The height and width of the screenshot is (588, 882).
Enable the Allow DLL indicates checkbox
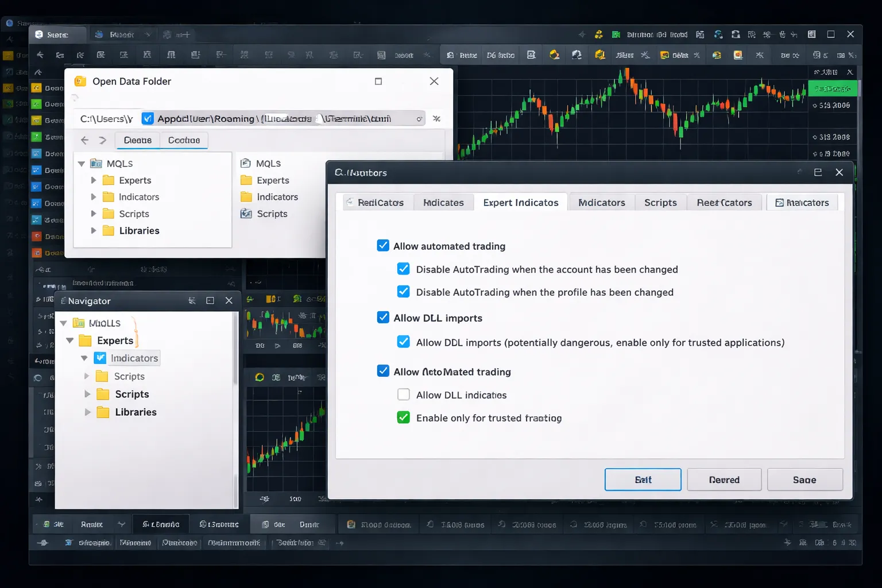tap(404, 394)
